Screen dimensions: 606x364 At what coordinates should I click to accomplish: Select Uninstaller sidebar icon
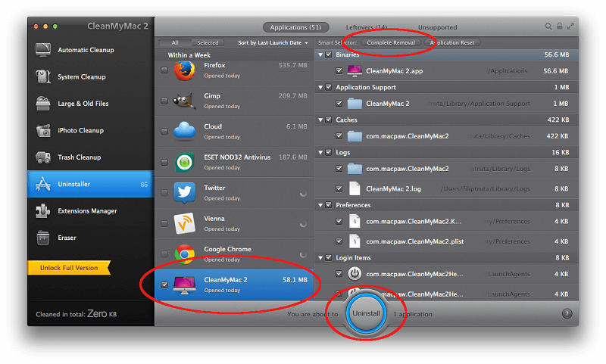point(43,184)
